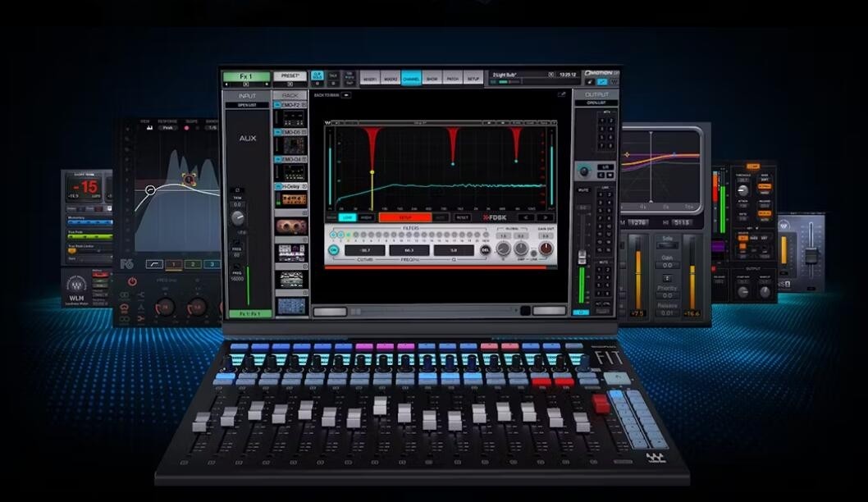Image resolution: width=868 pixels, height=502 pixels.
Task: Toggle the TALK button
Action: pos(333,75)
